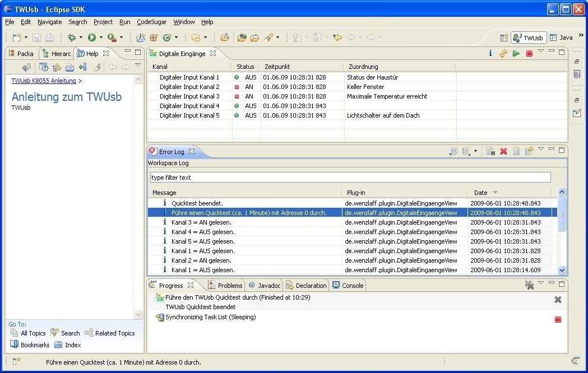
Task: Cancel Synchronizing Task List with red stop square
Action: [x=558, y=319]
